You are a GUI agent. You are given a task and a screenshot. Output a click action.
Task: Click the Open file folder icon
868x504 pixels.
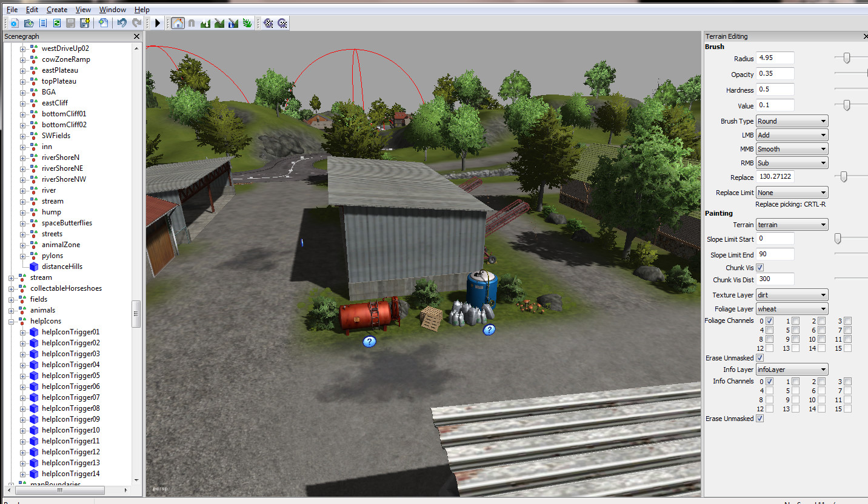28,23
